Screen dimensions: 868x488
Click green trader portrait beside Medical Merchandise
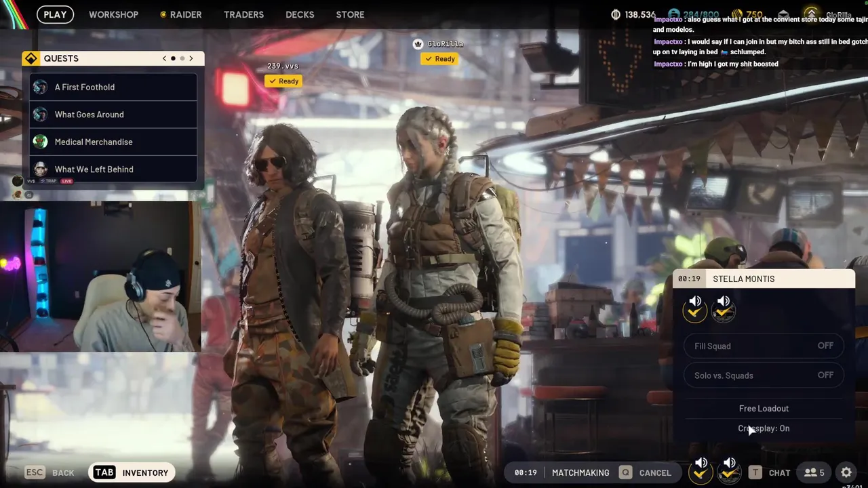tap(41, 142)
